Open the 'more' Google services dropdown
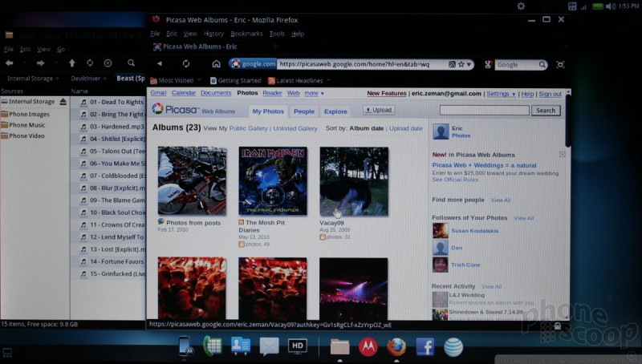Viewport: 642px width, 364px height. pyautogui.click(x=314, y=93)
